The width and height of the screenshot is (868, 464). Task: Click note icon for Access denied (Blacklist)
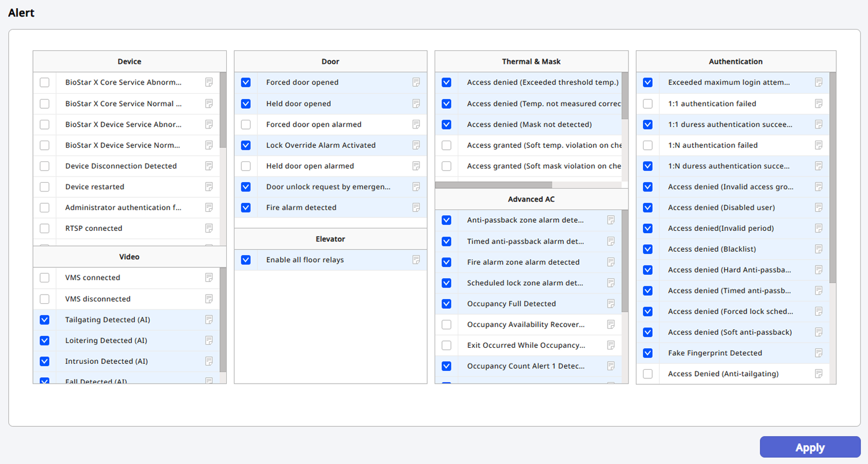click(819, 249)
